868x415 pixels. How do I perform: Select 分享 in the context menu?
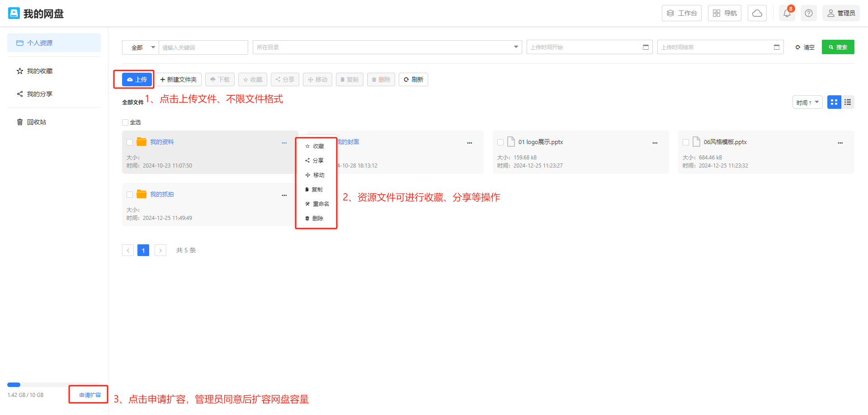315,161
